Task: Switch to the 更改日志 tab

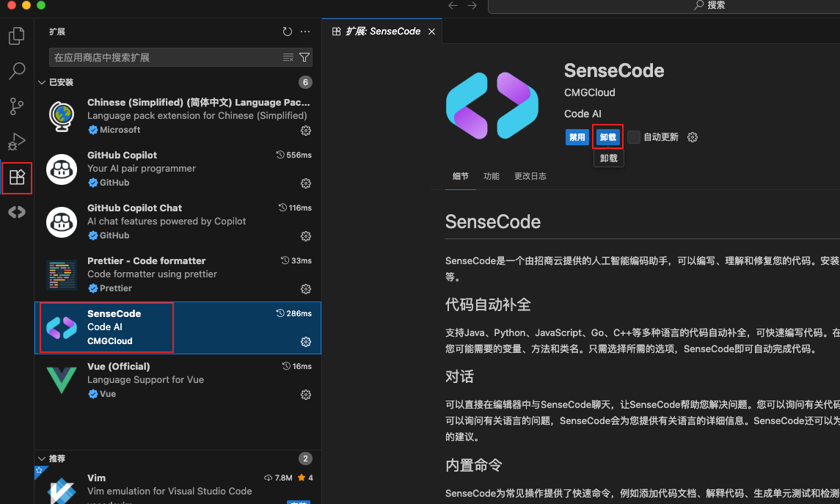Action: [530, 176]
